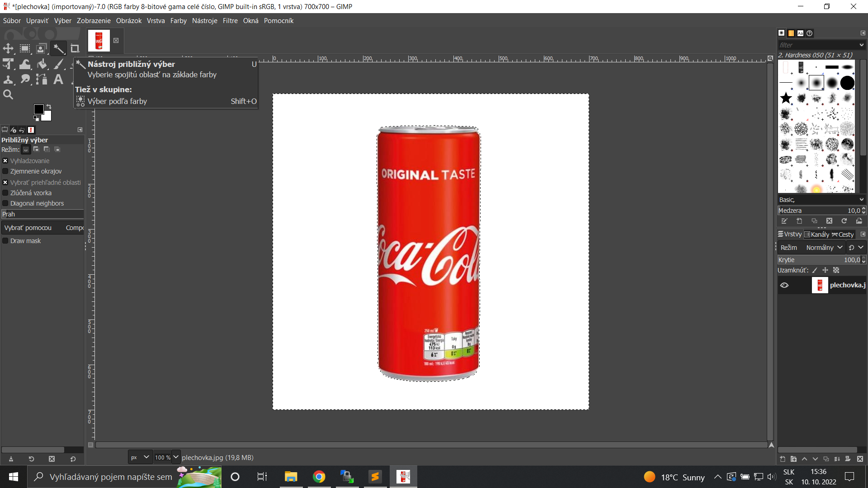Enable Zjemnenie okrajov checkbox

click(5, 171)
